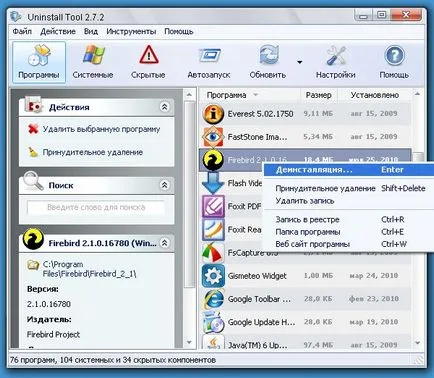434x378 pixels.
Task: Click the Firebird icon in program list
Action: coord(213,160)
